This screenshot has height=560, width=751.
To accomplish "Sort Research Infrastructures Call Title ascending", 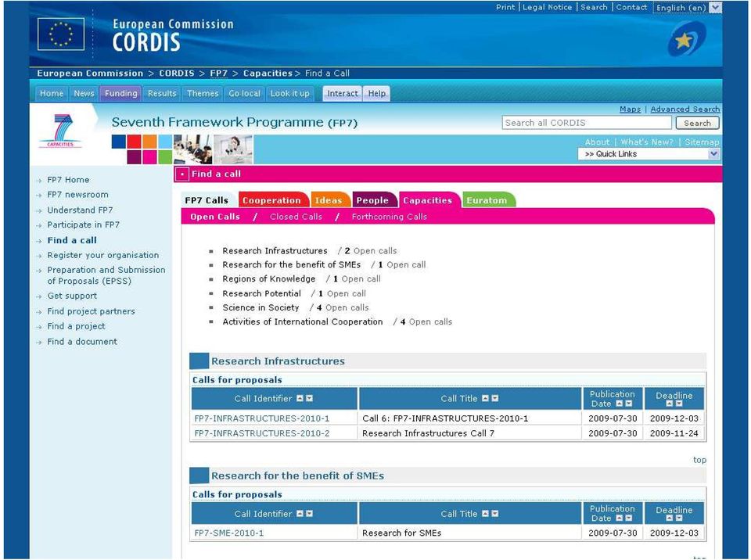I will pos(485,398).
